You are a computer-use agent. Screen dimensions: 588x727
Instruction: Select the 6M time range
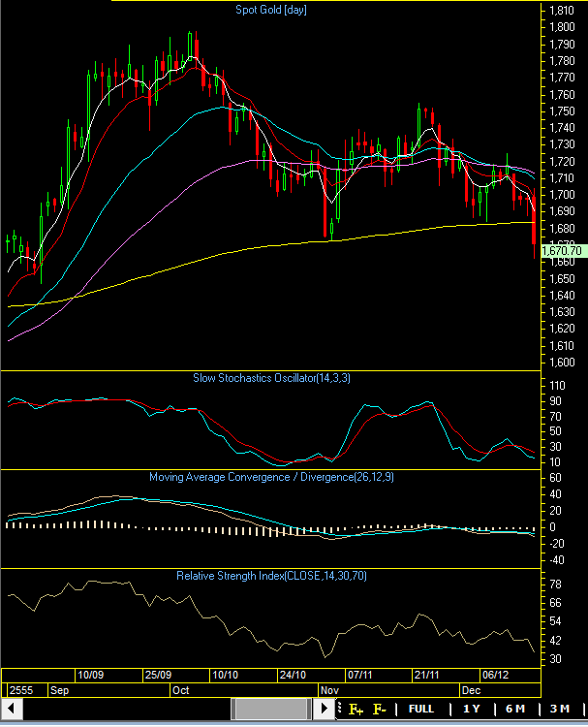(x=513, y=709)
